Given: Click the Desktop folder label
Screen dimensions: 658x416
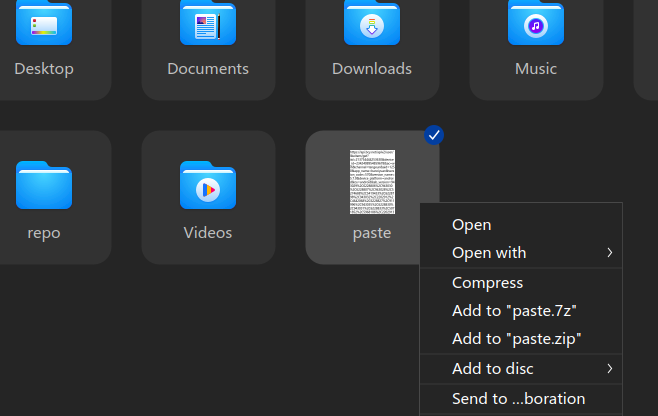Looking at the screenshot, I should [44, 68].
